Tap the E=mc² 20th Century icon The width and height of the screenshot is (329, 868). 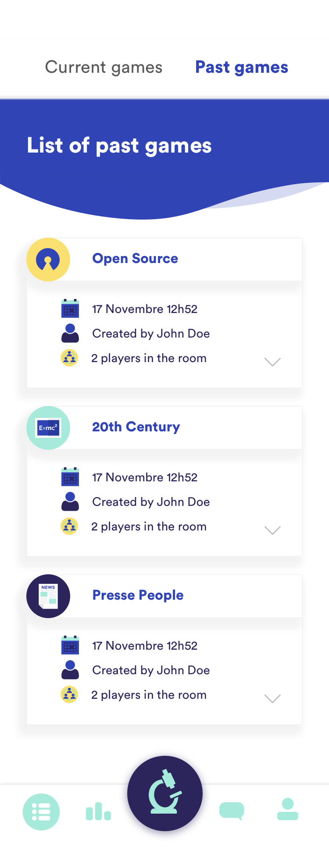pos(48,428)
